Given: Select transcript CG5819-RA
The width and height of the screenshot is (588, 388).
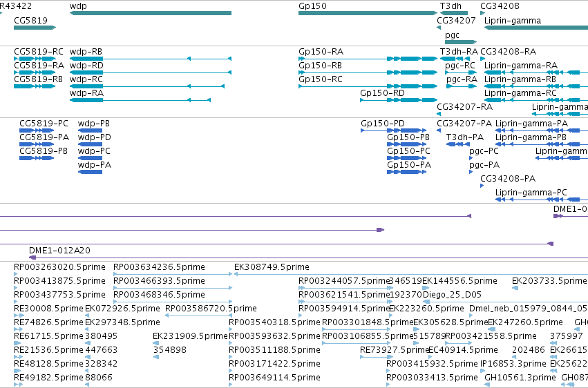Looking at the screenshot, I should (39, 65).
